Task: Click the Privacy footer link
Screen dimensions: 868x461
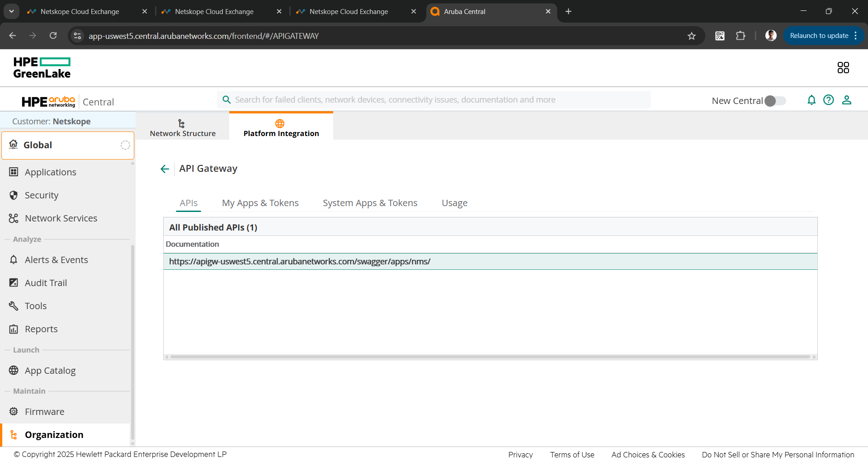Action: pyautogui.click(x=520, y=454)
